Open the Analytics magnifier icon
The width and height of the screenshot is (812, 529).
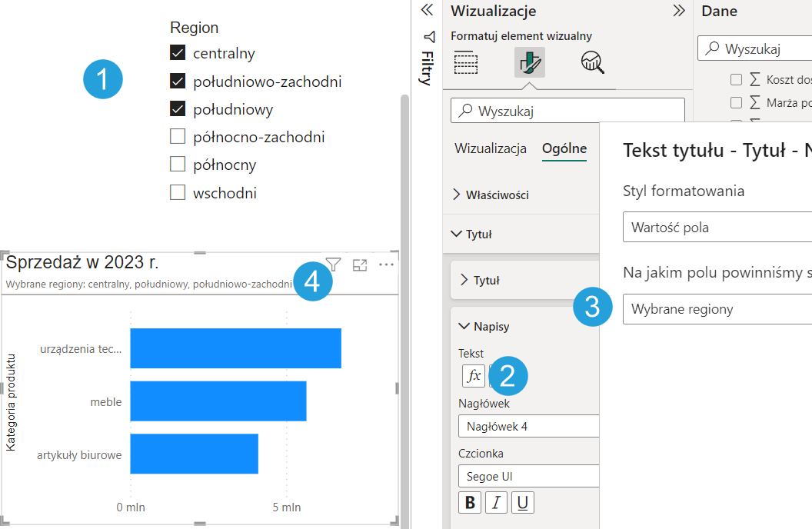[x=592, y=62]
